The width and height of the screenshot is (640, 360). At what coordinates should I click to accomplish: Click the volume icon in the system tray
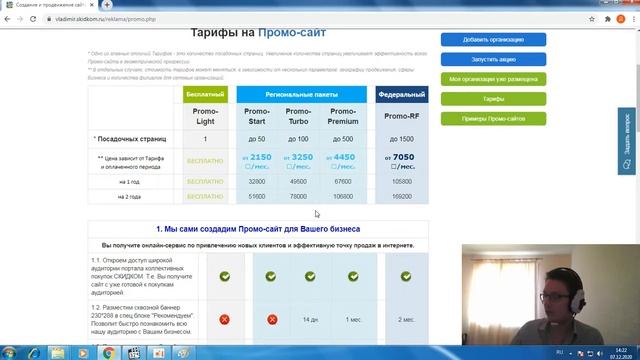(600, 353)
